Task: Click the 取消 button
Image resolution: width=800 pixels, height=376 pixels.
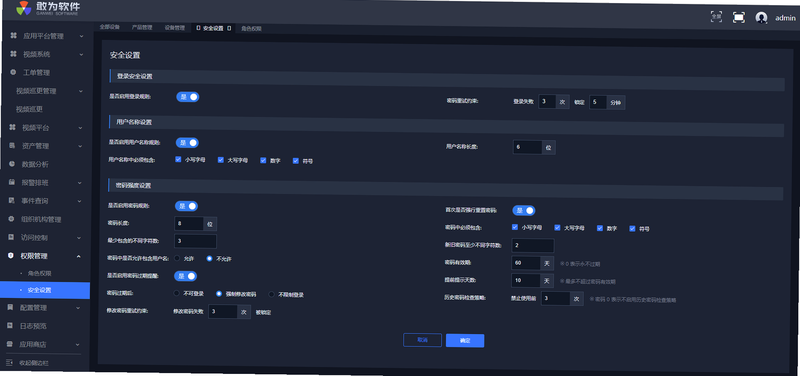Action: 422,340
